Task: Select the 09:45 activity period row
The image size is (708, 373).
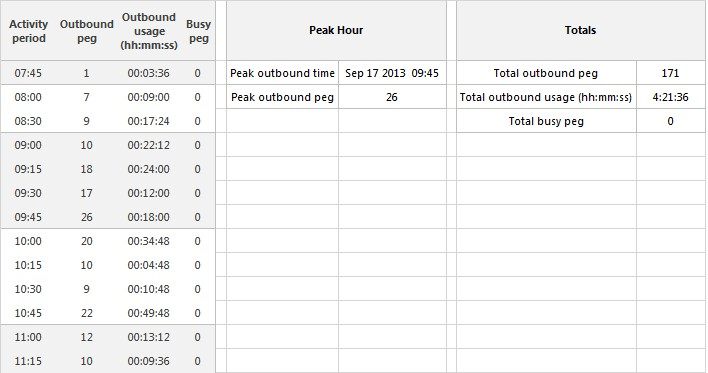Action: [x=108, y=217]
